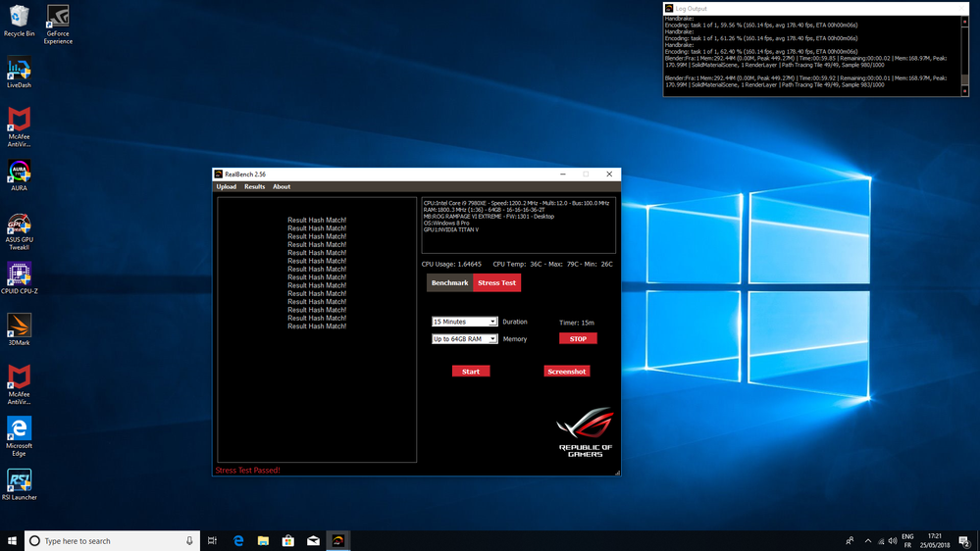Open the network icon in the tray
The width and height of the screenshot is (980, 551).
[881, 541]
